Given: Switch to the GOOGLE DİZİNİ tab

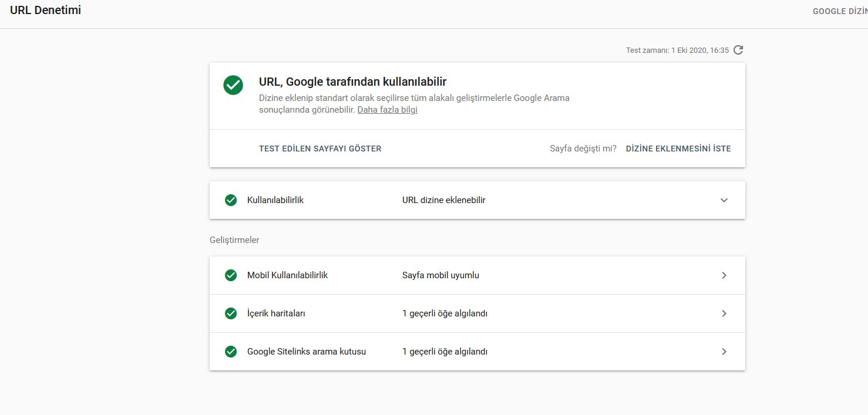Looking at the screenshot, I should point(840,12).
